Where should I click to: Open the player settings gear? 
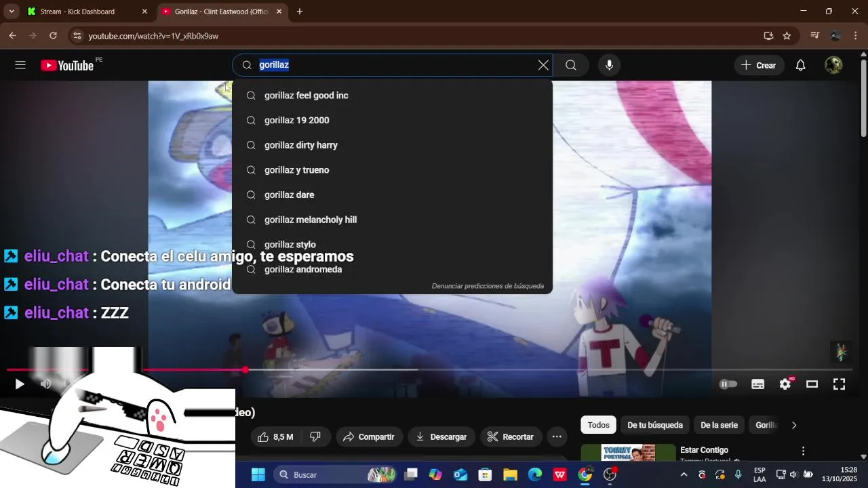tap(785, 384)
